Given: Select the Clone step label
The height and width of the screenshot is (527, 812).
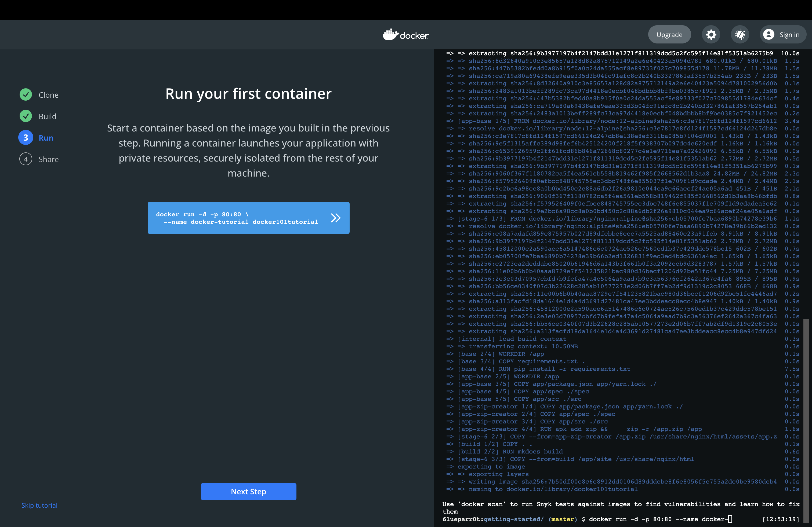Looking at the screenshot, I should tap(48, 95).
